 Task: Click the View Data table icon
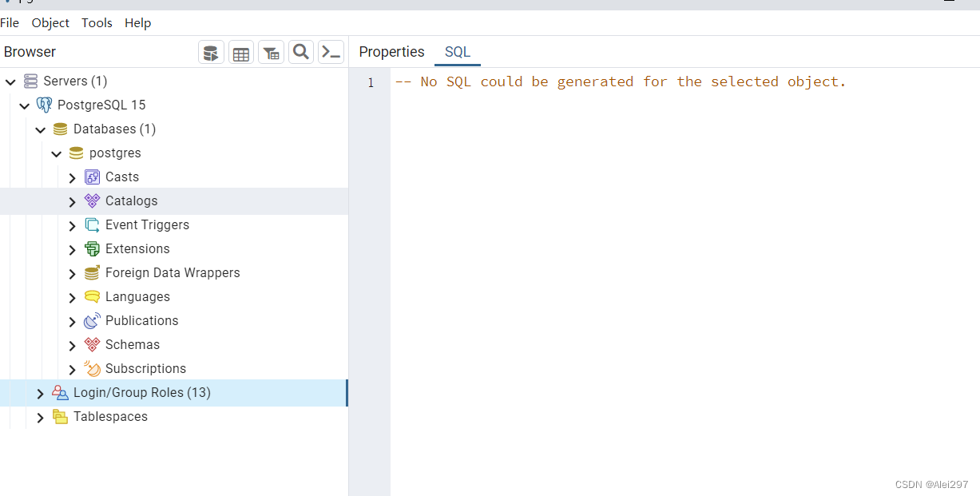click(241, 53)
